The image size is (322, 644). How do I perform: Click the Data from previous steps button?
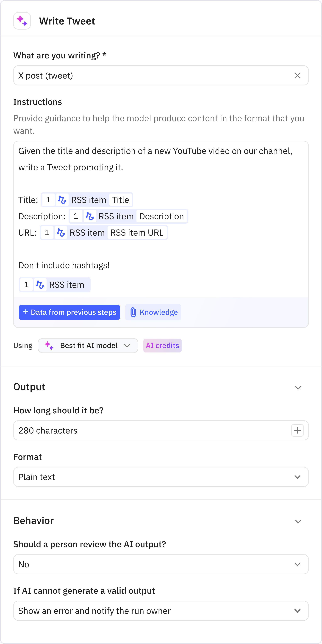[69, 312]
